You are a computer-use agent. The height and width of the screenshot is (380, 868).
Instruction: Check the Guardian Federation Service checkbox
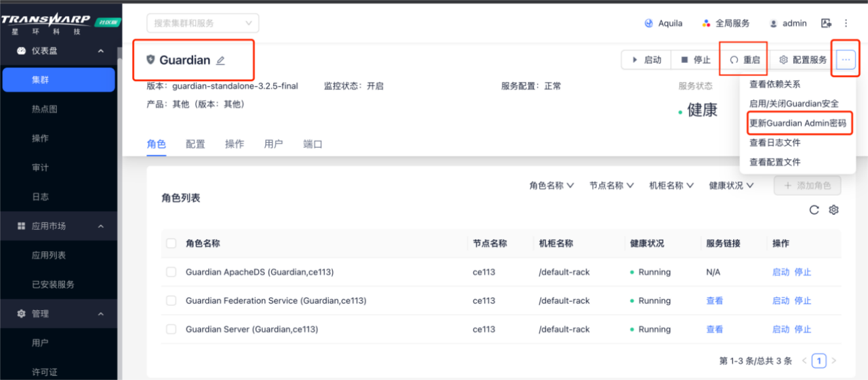(x=171, y=301)
